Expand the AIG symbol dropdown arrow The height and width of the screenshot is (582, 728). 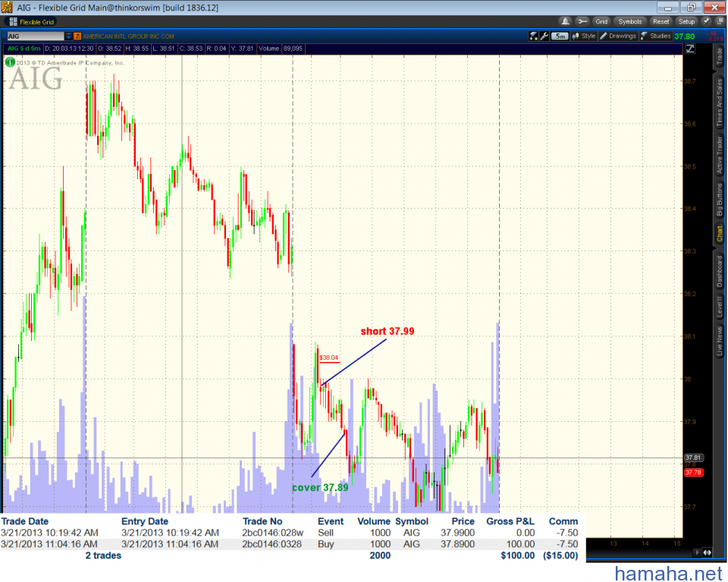(68, 36)
